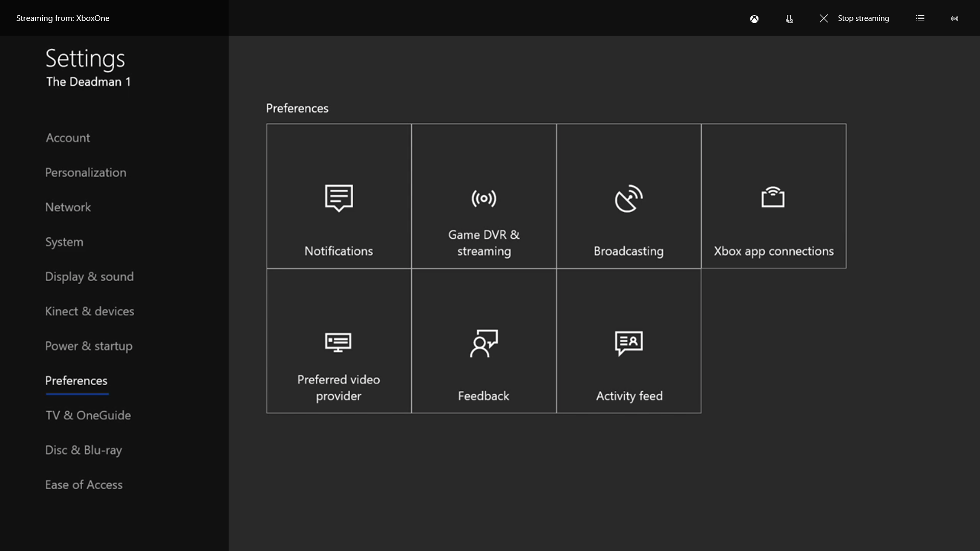Open Notifications preferences tile
The width and height of the screenshot is (980, 551).
(x=339, y=196)
